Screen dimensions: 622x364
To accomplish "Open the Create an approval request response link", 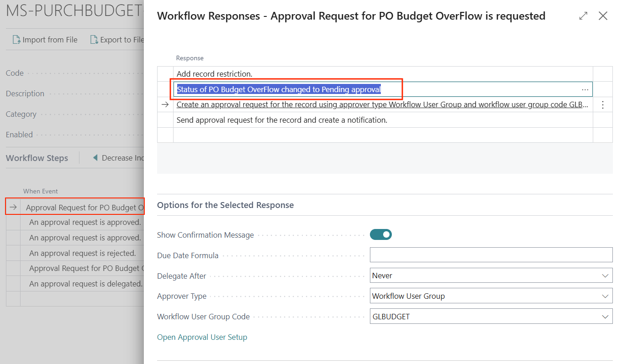I will pyautogui.click(x=382, y=105).
